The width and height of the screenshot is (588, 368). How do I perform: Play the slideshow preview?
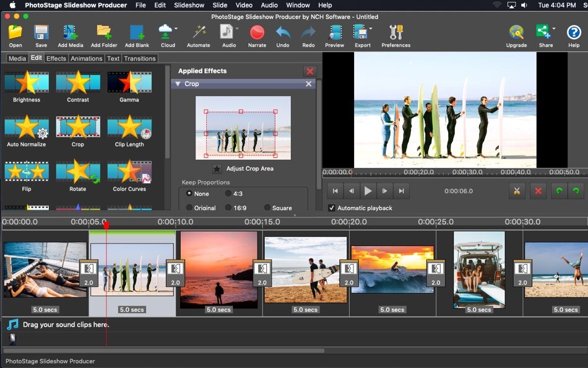368,191
